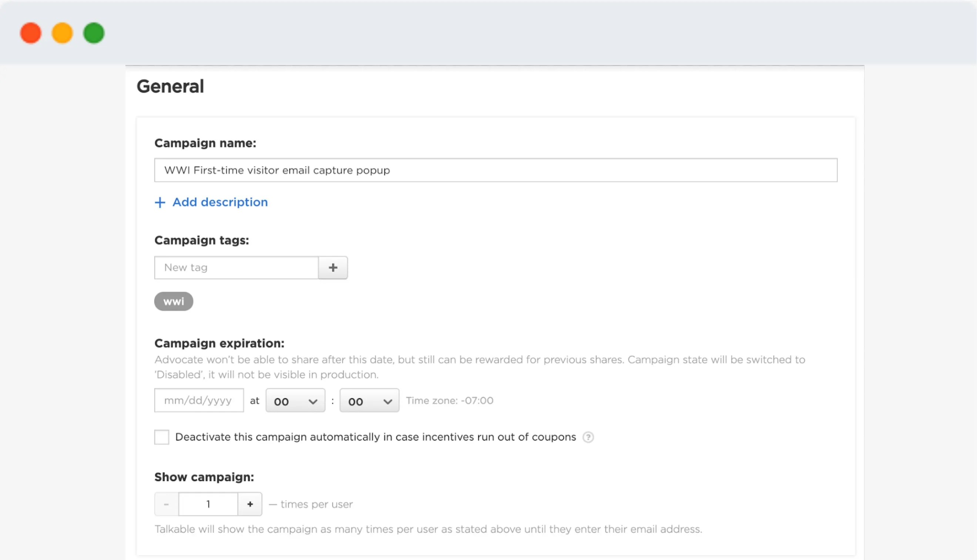Screen dimensions: 977x560
Task: Minimize the window with yellow button
Action: 62,33
